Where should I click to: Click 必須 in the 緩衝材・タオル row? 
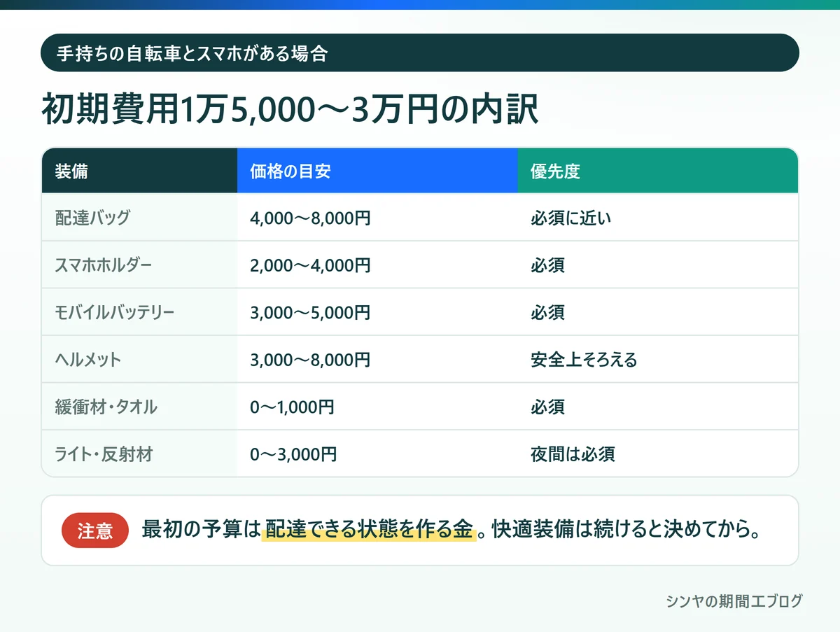click(547, 407)
